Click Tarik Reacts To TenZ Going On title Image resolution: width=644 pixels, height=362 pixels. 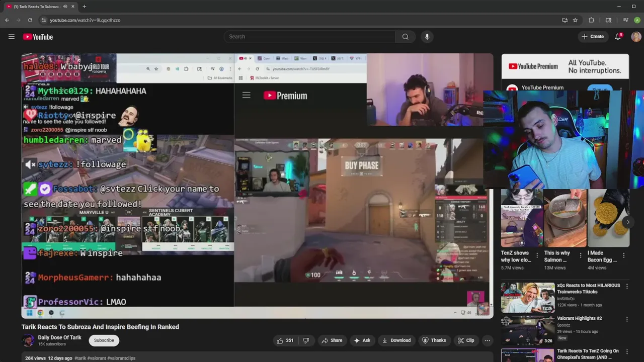(588, 354)
